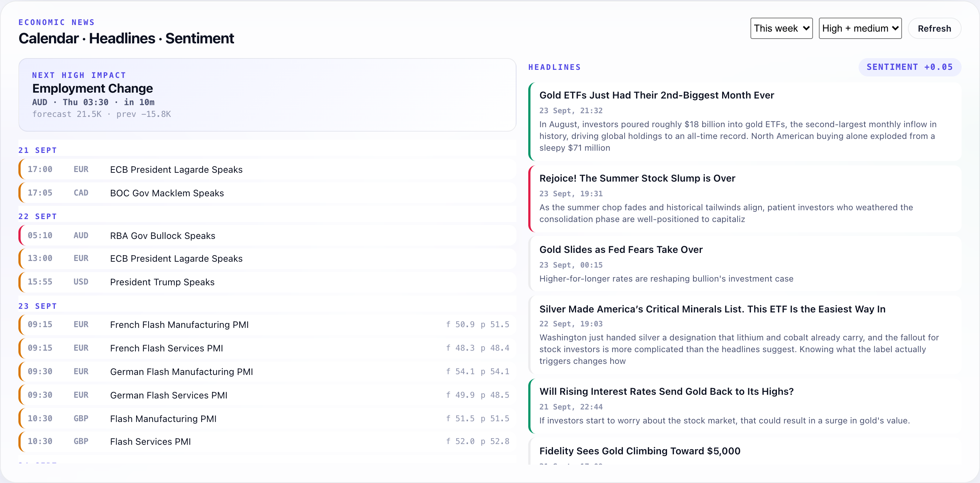Select the German Flash Services PMI row
Screen dimensions: 980x483
(267, 395)
